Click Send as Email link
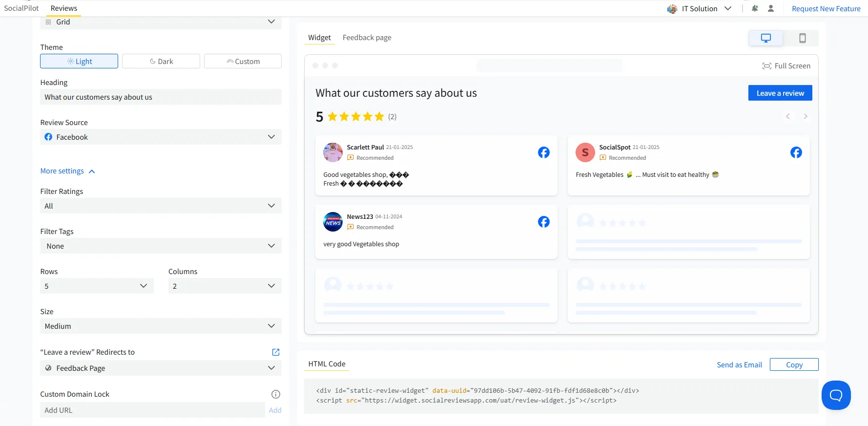868x426 pixels. pos(740,365)
